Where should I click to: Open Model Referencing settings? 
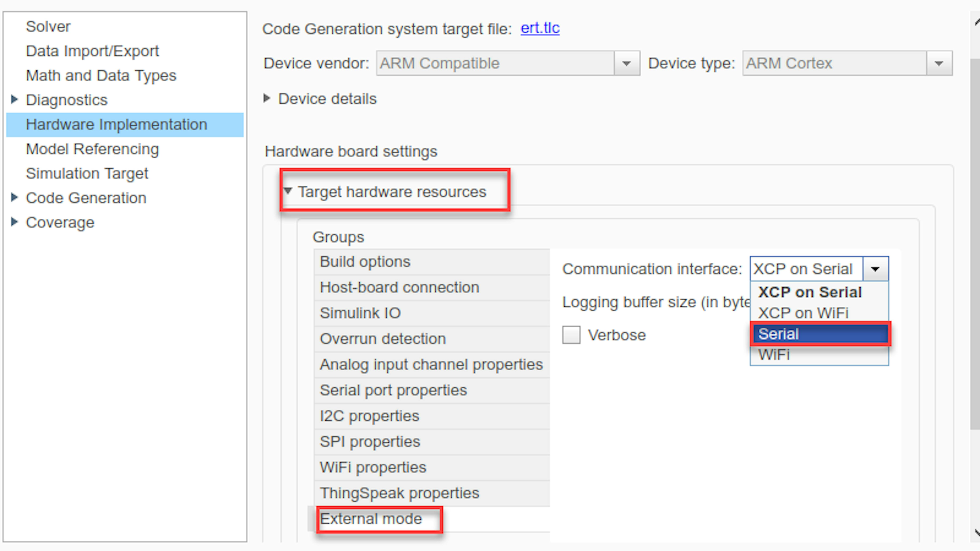click(92, 149)
